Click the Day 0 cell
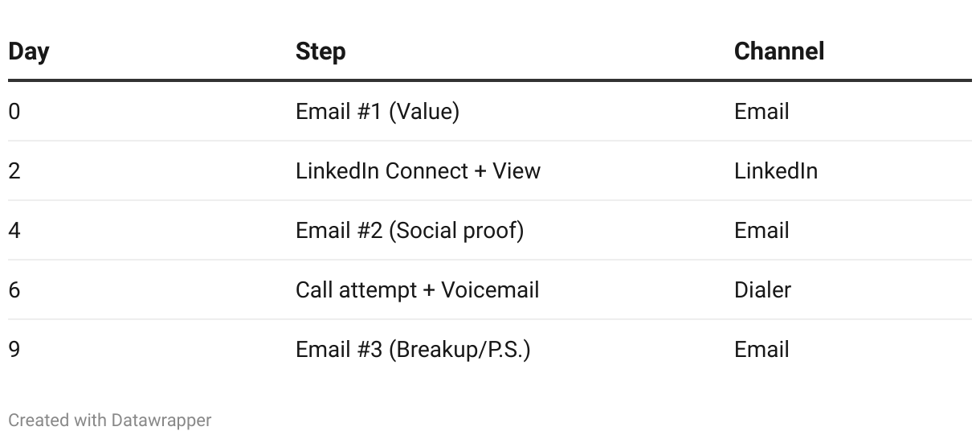 [14, 111]
